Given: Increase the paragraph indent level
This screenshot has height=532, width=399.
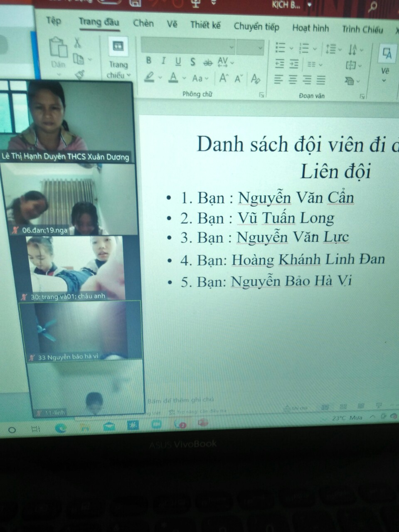Looking at the screenshot, I should click(294, 64).
